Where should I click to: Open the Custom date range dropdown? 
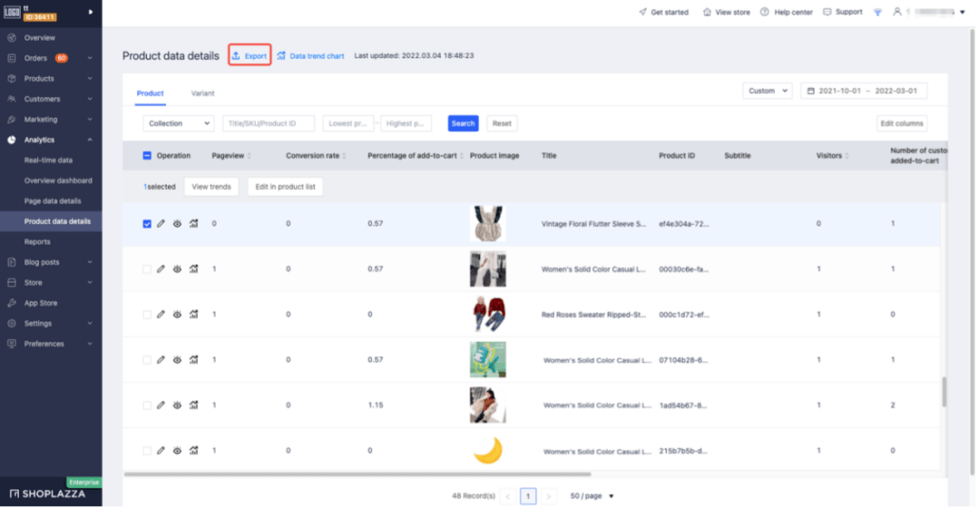[x=767, y=91]
